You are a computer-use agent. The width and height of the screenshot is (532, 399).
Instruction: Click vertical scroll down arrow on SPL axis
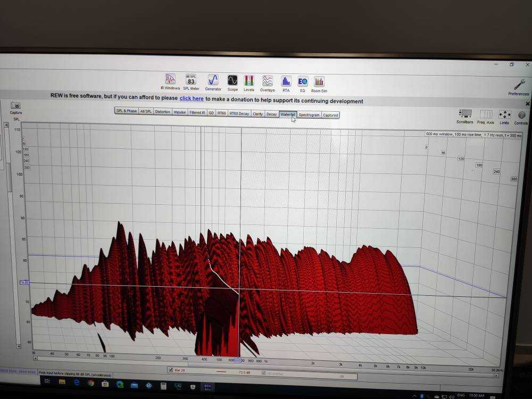point(19,346)
